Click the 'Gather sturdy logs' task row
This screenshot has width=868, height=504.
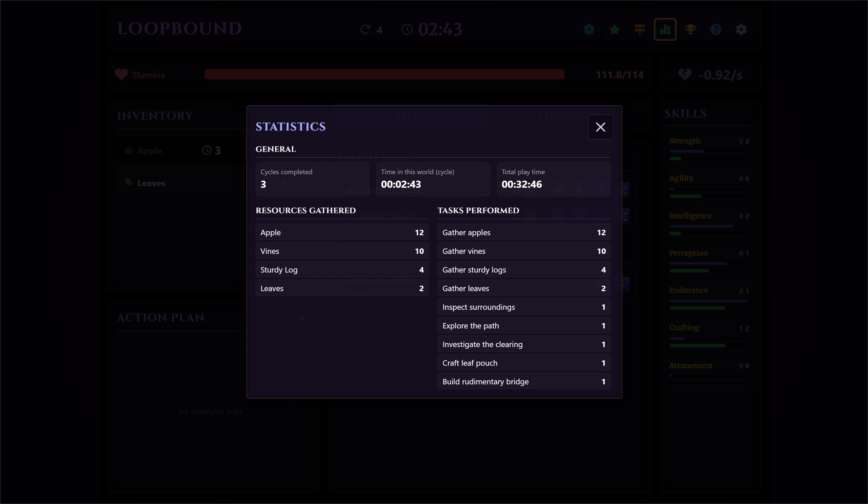click(524, 269)
